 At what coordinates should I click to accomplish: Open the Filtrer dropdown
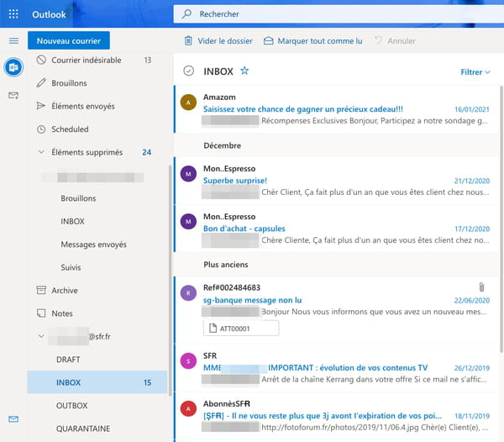[475, 72]
